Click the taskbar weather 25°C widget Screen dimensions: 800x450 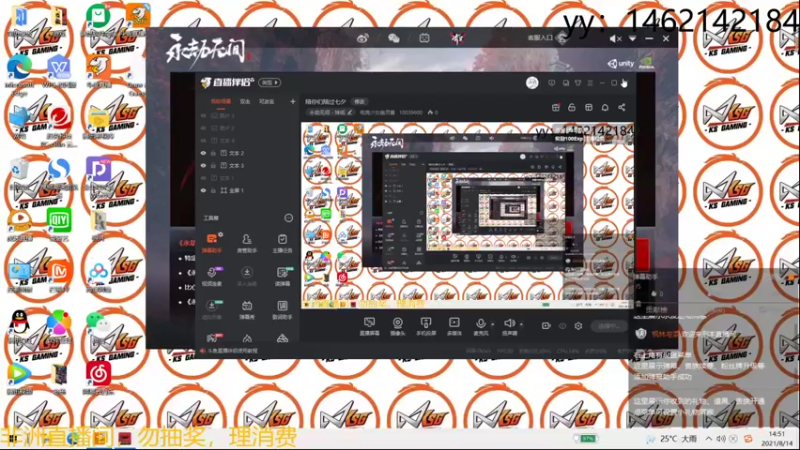[672, 439]
